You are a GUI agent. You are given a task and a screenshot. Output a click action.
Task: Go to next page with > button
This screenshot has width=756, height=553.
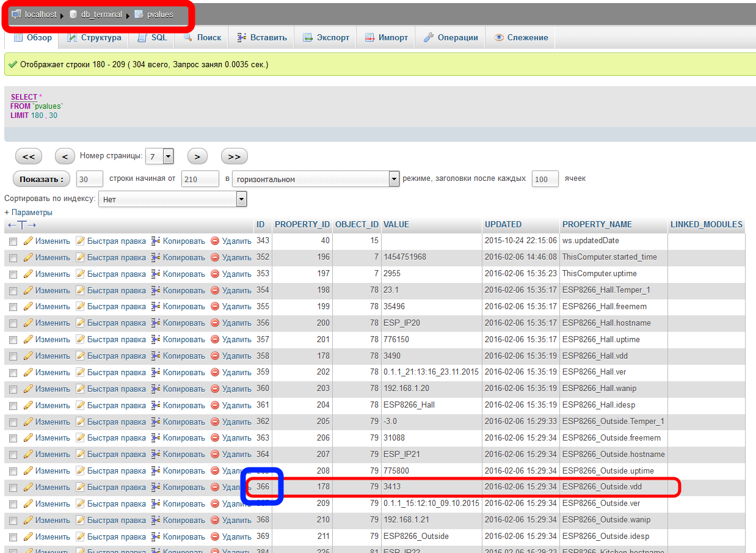(197, 156)
